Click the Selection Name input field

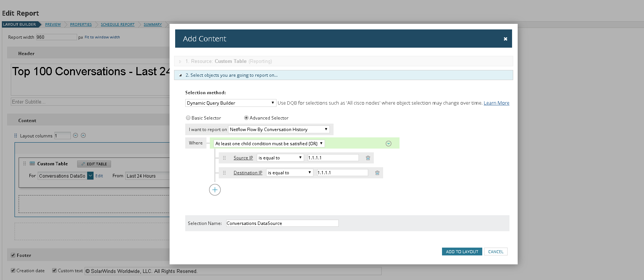point(282,223)
